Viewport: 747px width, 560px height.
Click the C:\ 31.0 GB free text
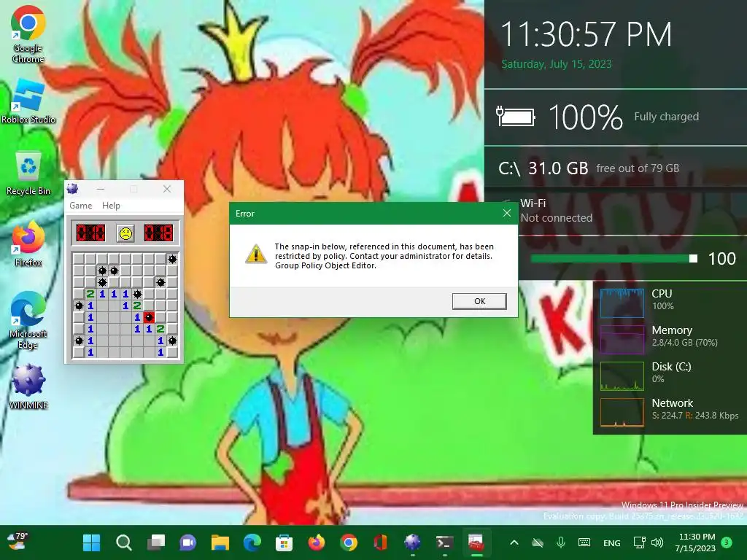pyautogui.click(x=589, y=168)
